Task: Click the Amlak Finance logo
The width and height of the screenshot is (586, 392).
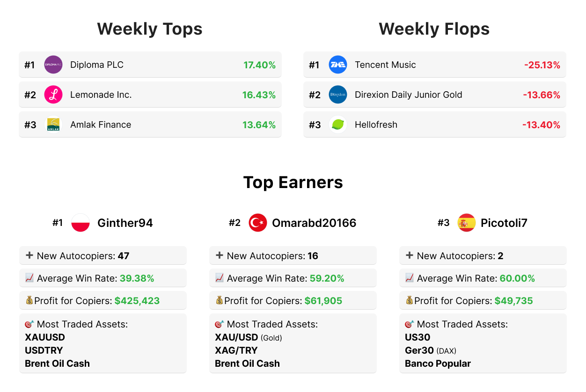Action: pyautogui.click(x=53, y=124)
